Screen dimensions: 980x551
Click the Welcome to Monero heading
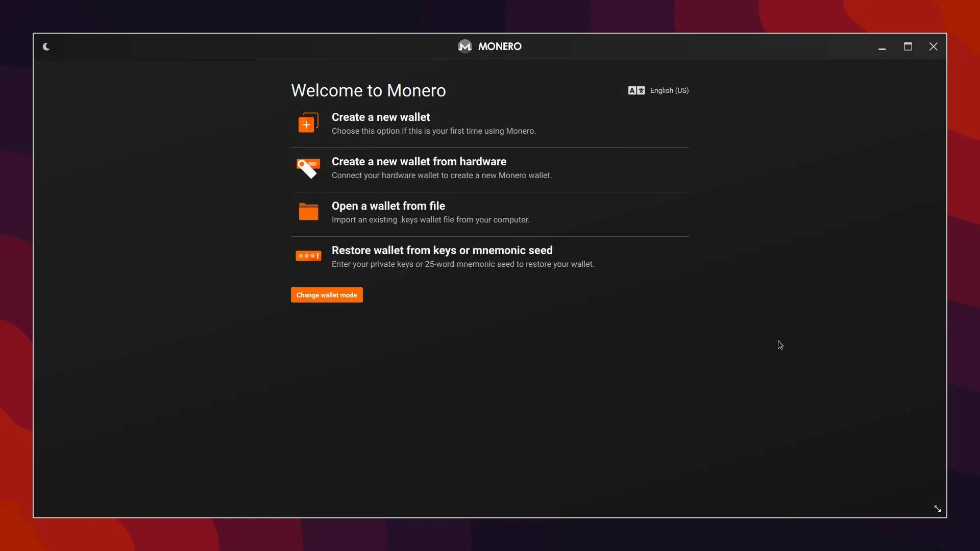point(369,90)
